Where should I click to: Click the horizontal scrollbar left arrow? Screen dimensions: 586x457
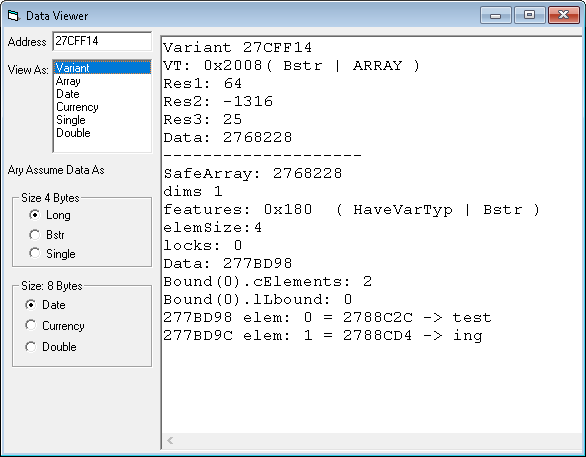[170, 441]
